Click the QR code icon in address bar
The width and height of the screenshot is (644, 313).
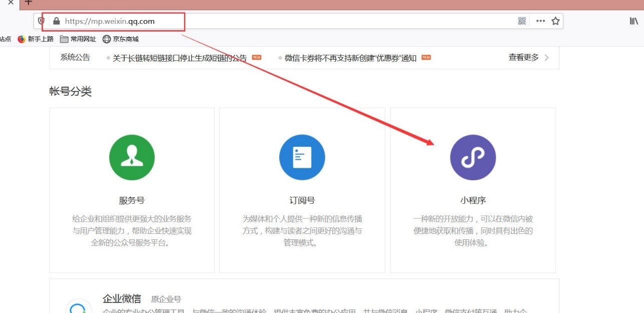tap(522, 21)
